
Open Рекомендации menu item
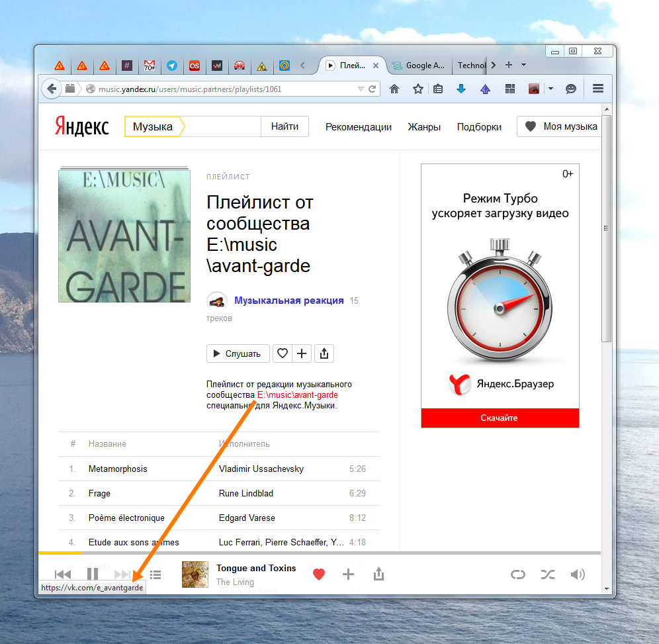(x=359, y=127)
